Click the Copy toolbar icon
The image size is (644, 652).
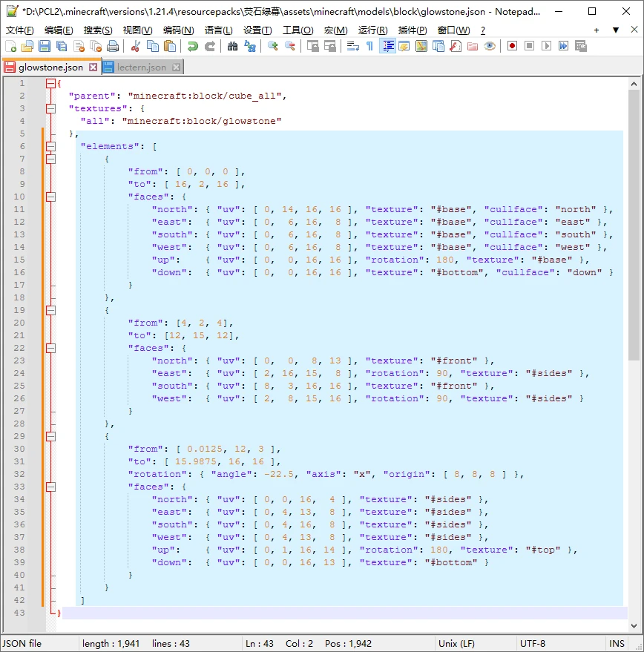pos(153,46)
